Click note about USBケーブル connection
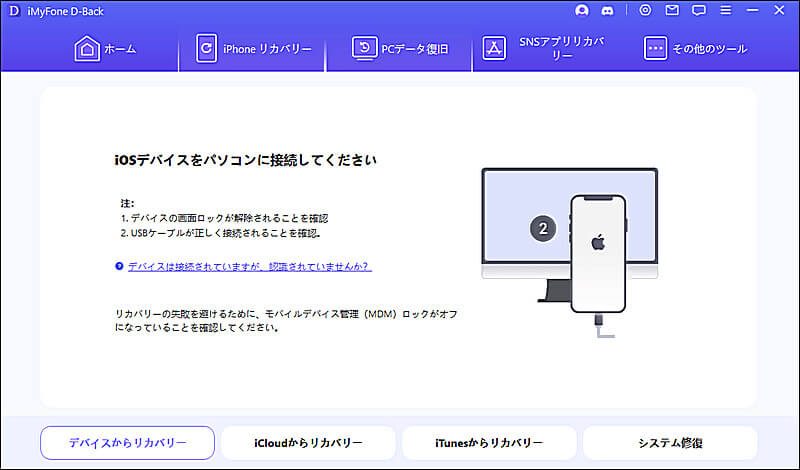The width and height of the screenshot is (800, 470). point(220,233)
